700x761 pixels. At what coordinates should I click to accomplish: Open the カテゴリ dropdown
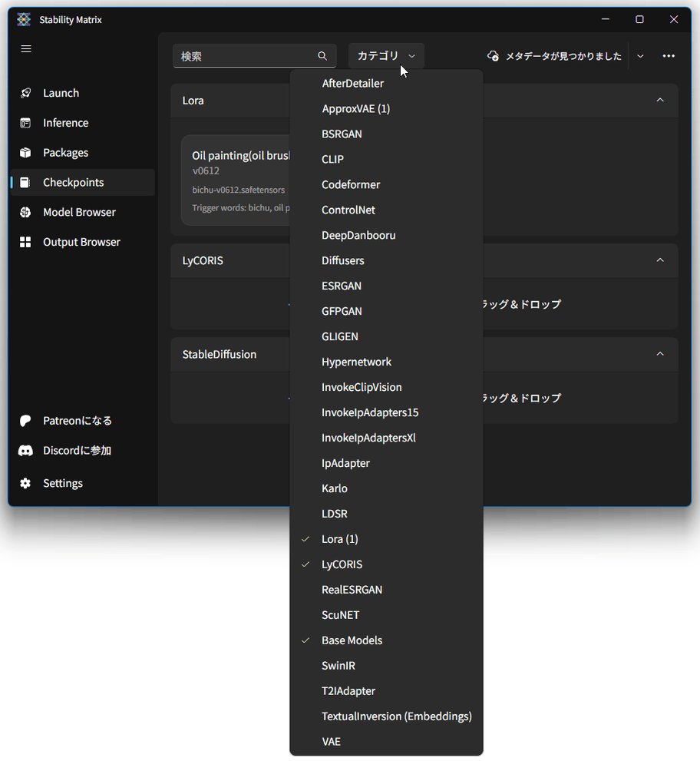[x=386, y=56]
